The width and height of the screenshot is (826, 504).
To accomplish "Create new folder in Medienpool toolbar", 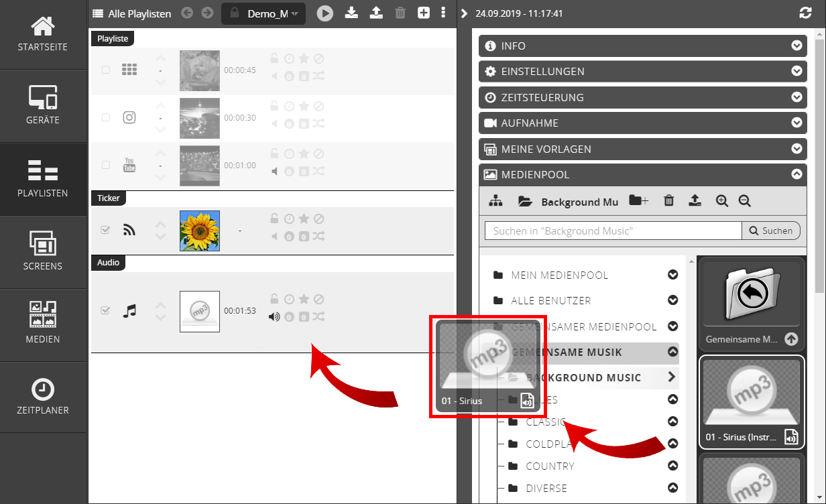I will (638, 200).
